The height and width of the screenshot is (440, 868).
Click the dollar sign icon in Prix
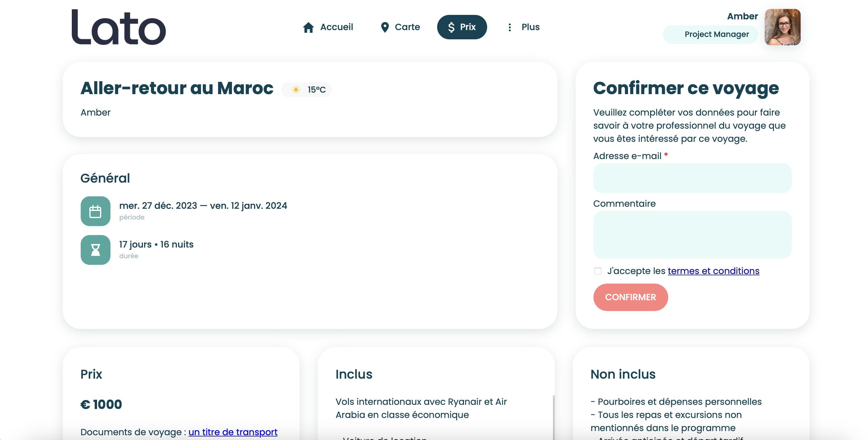pos(451,27)
